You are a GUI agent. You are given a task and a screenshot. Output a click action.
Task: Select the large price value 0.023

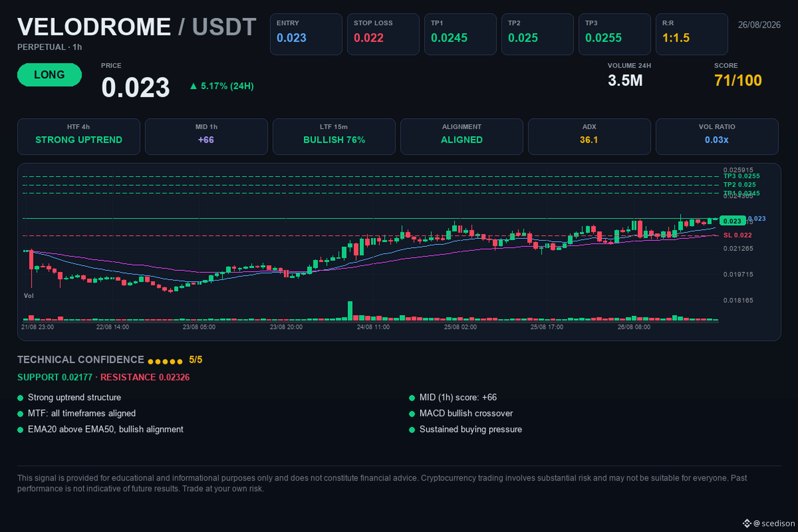tap(135, 87)
